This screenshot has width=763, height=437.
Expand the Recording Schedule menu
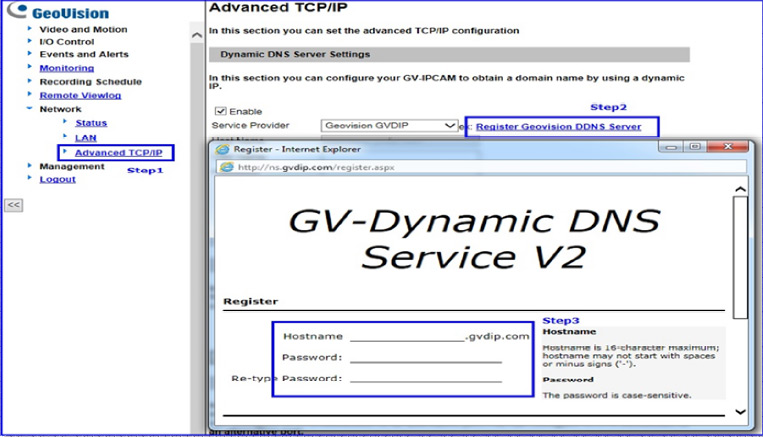tap(91, 82)
